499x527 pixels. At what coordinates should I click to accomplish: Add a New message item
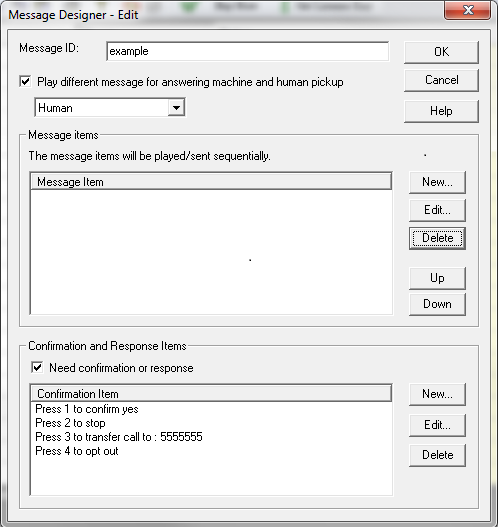(x=437, y=182)
